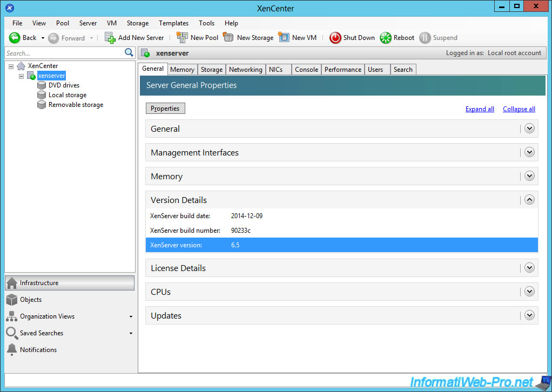Switch to the Storage tab

point(212,70)
